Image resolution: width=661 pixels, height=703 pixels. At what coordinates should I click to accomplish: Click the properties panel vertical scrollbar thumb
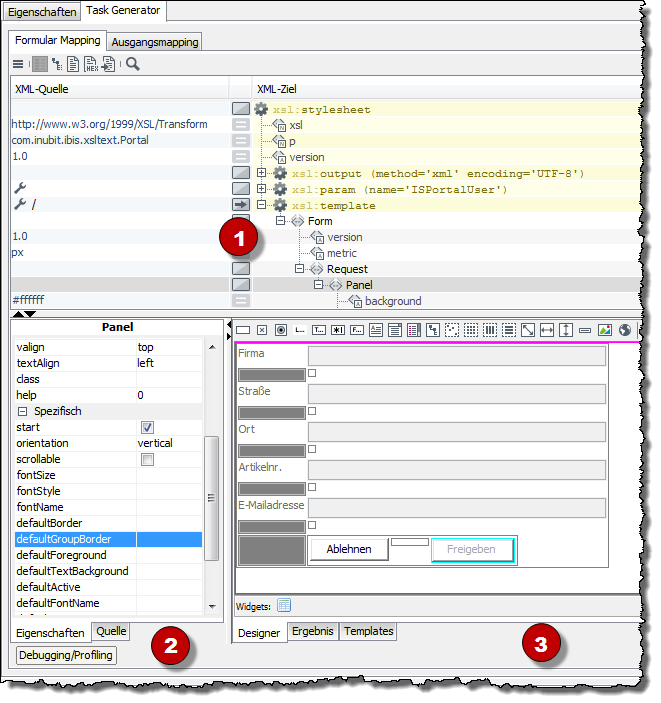pyautogui.click(x=210, y=497)
